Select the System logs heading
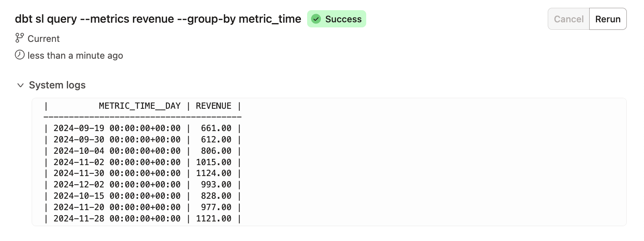644x241 pixels. pyautogui.click(x=57, y=85)
